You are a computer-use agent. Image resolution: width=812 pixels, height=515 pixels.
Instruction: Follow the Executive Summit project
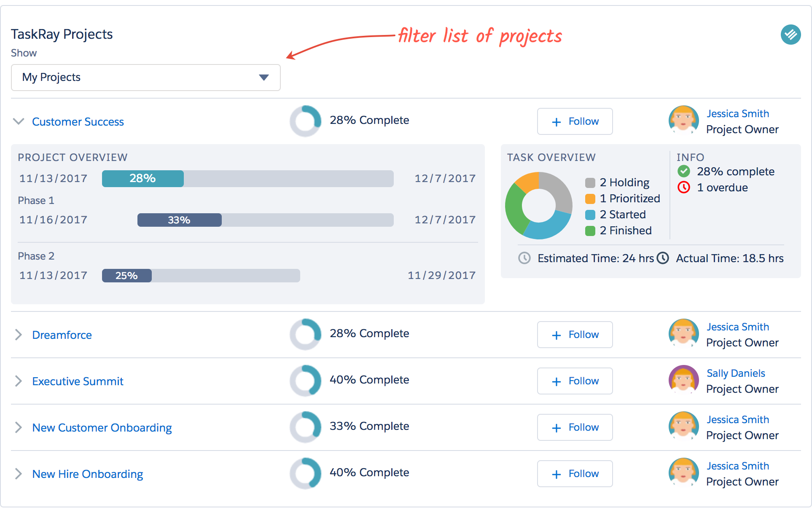point(575,381)
